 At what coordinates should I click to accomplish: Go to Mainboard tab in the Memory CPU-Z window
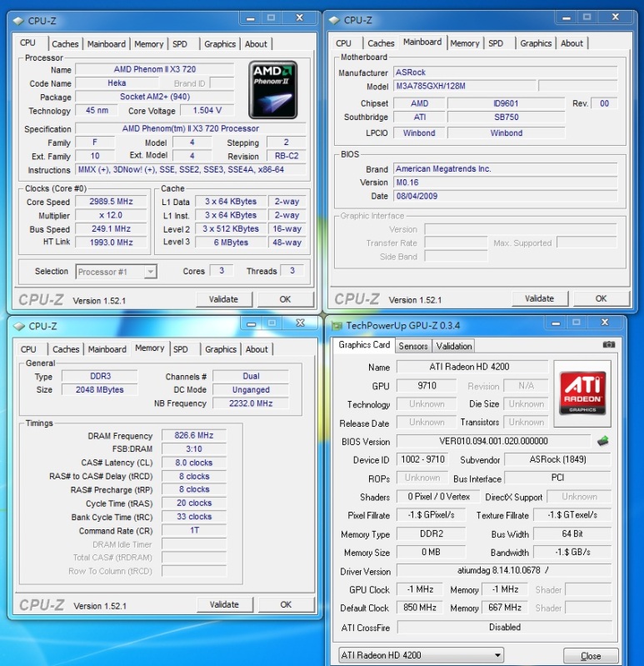click(x=107, y=349)
